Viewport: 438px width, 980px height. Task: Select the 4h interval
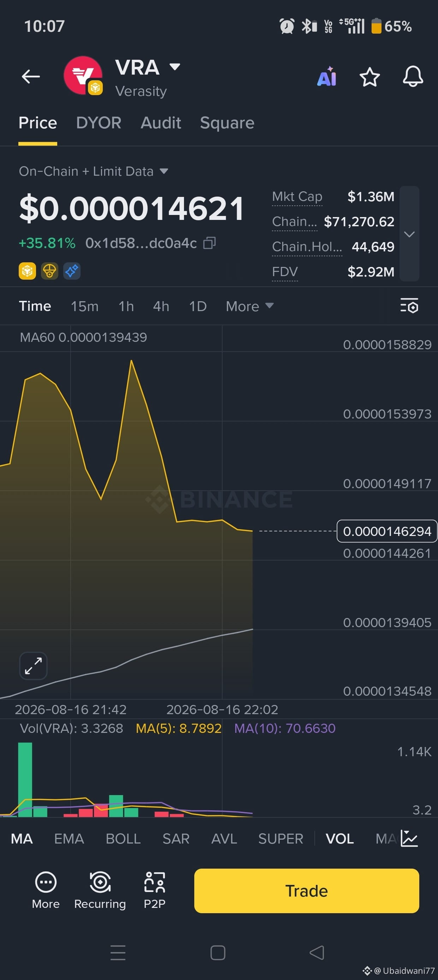161,306
